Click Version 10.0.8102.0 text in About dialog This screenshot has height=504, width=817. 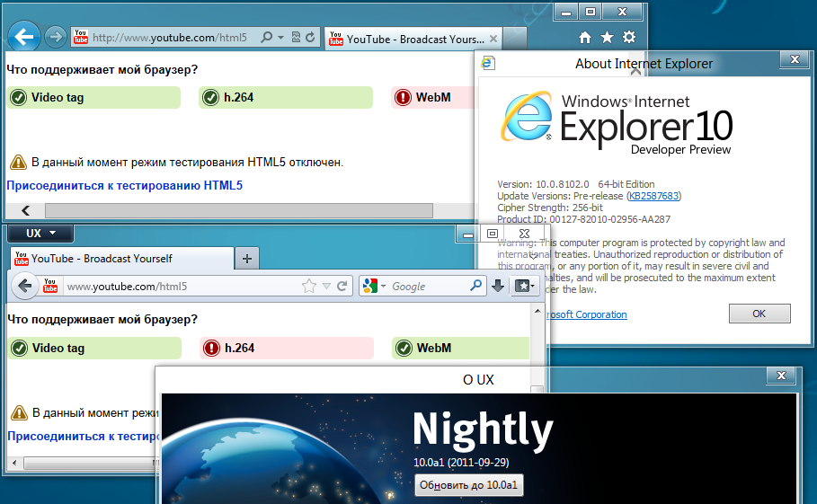coord(543,184)
